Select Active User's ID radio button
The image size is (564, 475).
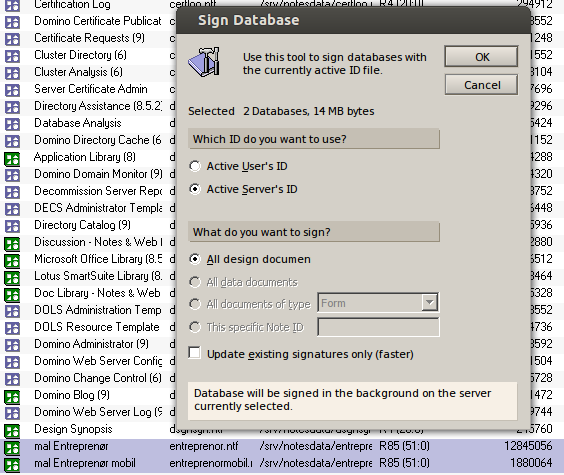coord(195,166)
